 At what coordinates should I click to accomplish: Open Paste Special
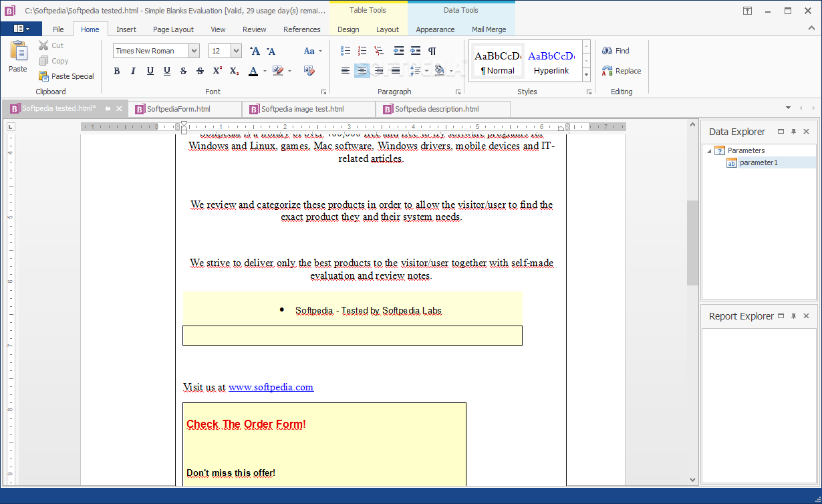tap(66, 76)
